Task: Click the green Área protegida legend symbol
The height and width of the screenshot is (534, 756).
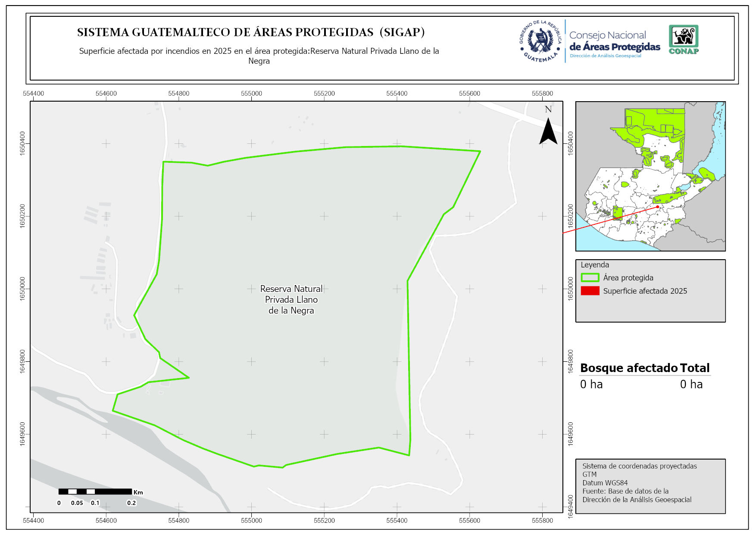Action: pyautogui.click(x=590, y=278)
